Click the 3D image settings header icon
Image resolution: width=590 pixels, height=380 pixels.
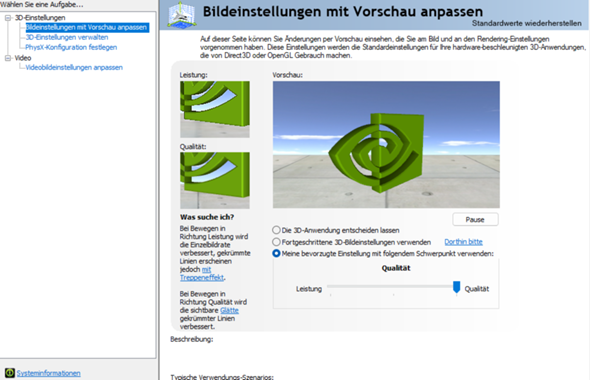[182, 15]
